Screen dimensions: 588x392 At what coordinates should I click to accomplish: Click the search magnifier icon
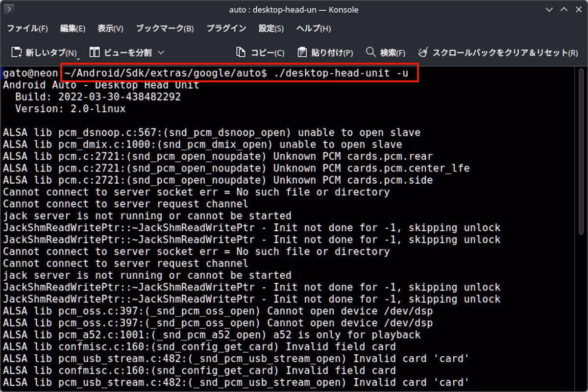point(371,52)
